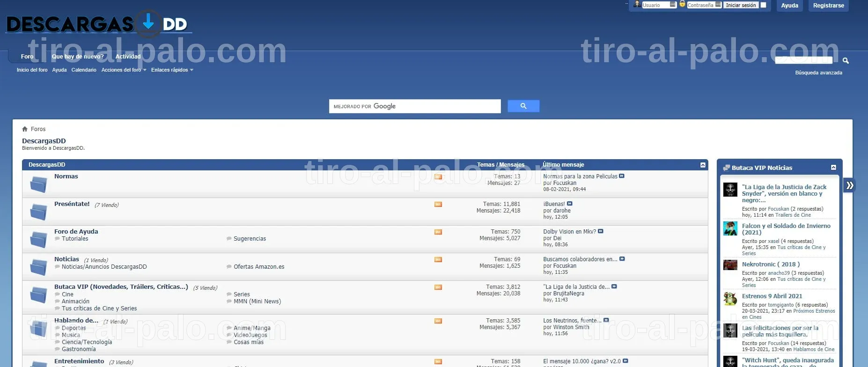This screenshot has height=367, width=868.
Task: Open the Sugerencias subforum link
Action: [x=250, y=239]
